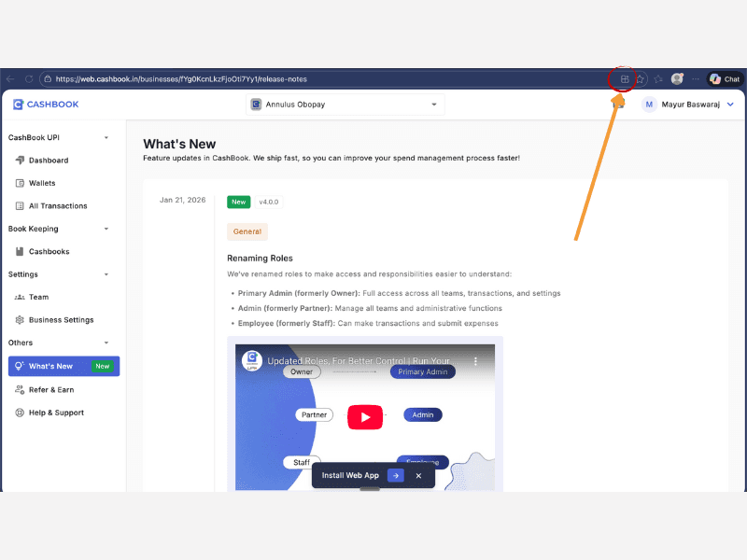Click the Refer & Earn icon

coord(20,390)
